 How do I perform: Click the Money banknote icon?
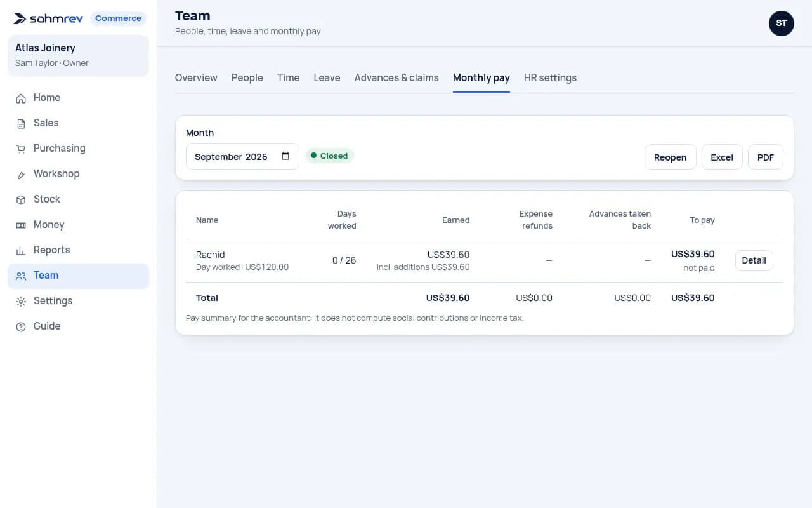(x=21, y=225)
